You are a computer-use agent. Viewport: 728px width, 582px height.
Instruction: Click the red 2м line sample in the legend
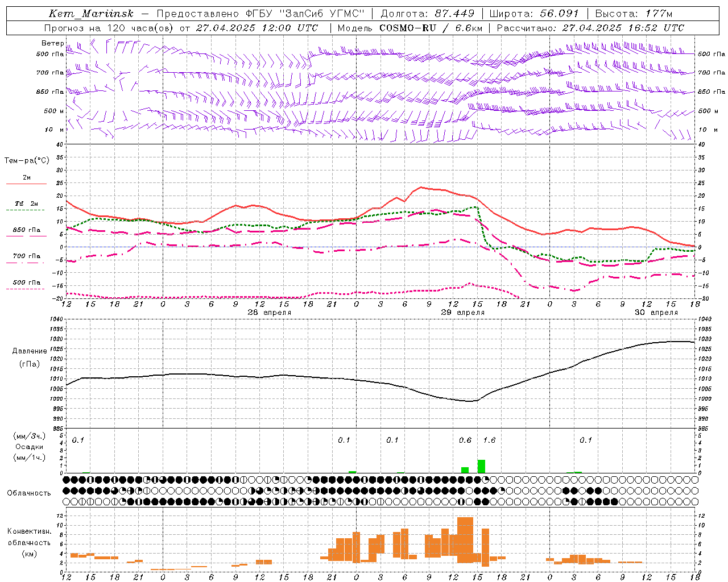click(26, 184)
